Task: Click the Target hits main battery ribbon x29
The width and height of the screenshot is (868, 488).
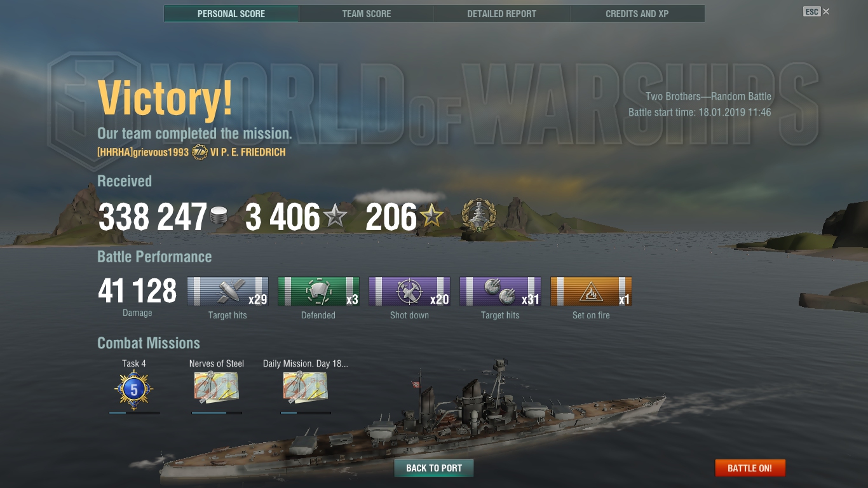Action: [227, 291]
